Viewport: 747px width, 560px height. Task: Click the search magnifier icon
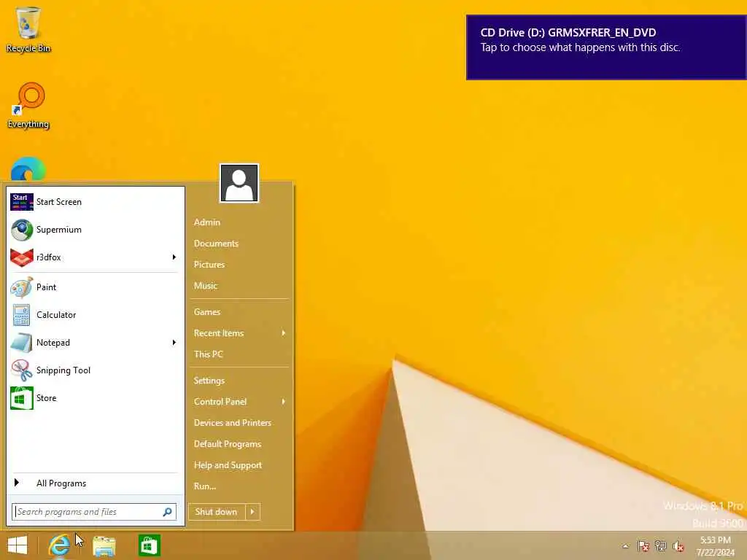[x=167, y=512]
